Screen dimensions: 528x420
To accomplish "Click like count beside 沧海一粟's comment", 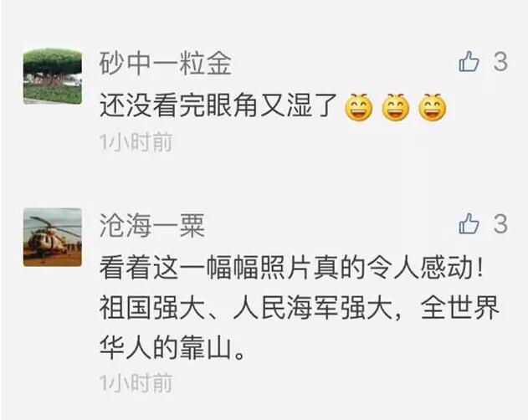I will (x=500, y=223).
